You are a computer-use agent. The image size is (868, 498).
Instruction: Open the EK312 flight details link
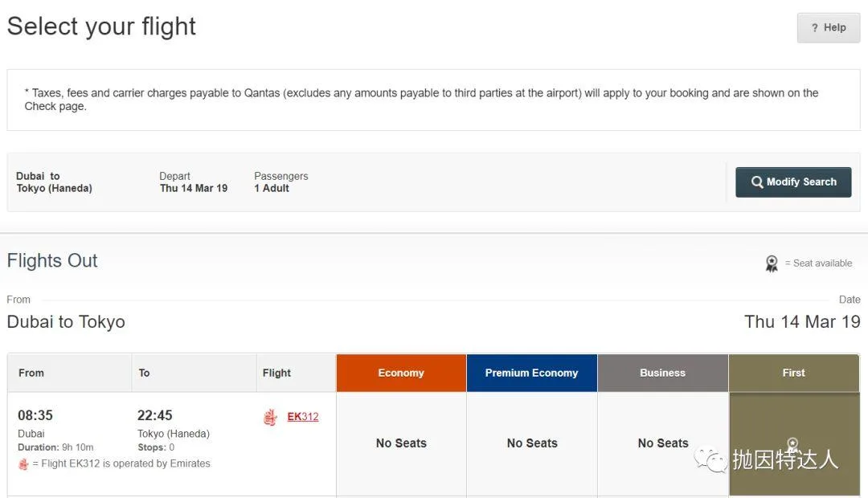[x=303, y=417]
